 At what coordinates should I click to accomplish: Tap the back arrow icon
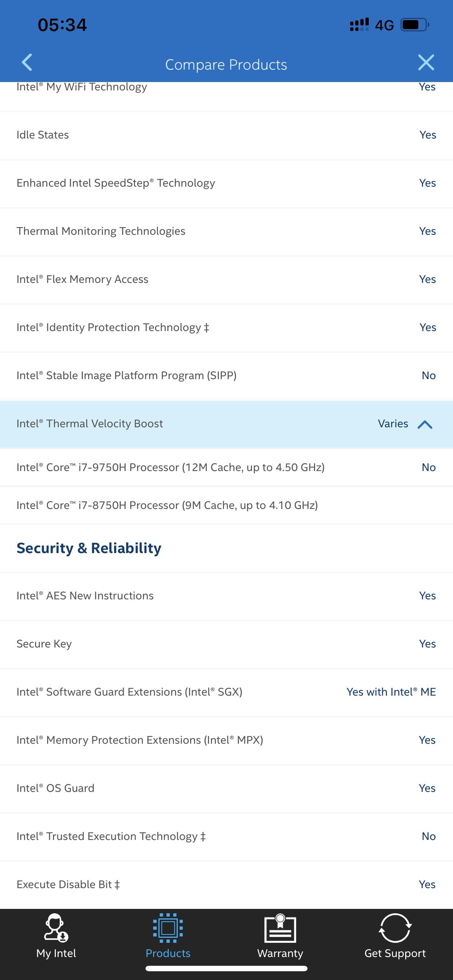point(27,62)
